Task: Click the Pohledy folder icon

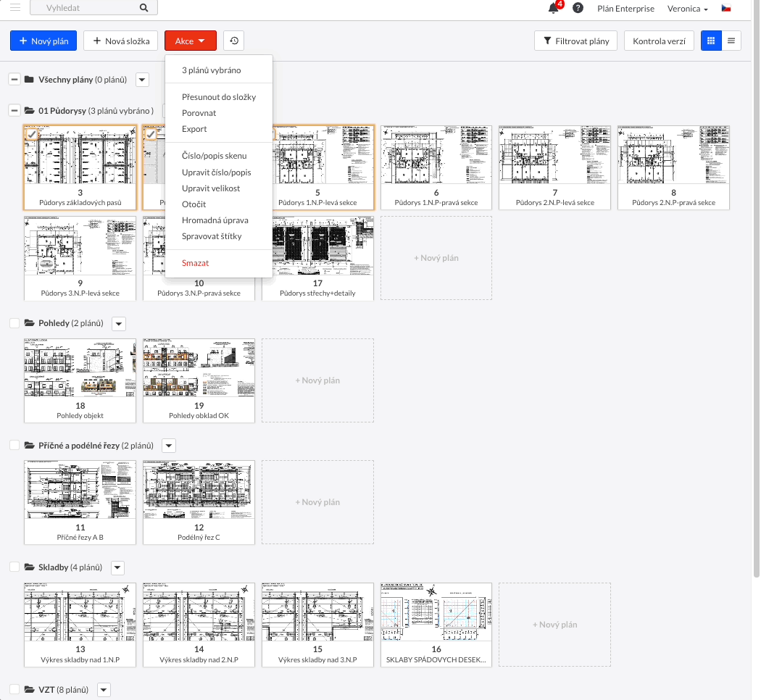Action: (x=29, y=323)
